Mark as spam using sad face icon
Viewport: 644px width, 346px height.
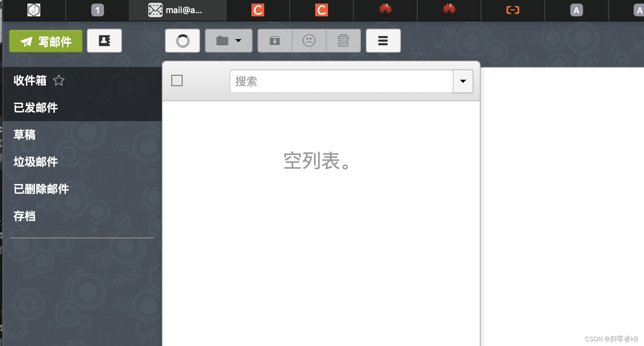(309, 41)
